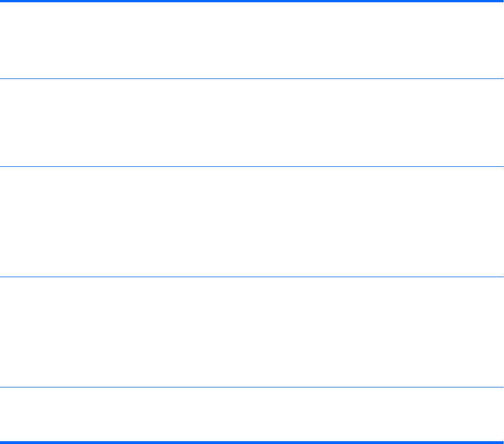Click the third thin blue divider line
The width and height of the screenshot is (504, 444).
(252, 277)
